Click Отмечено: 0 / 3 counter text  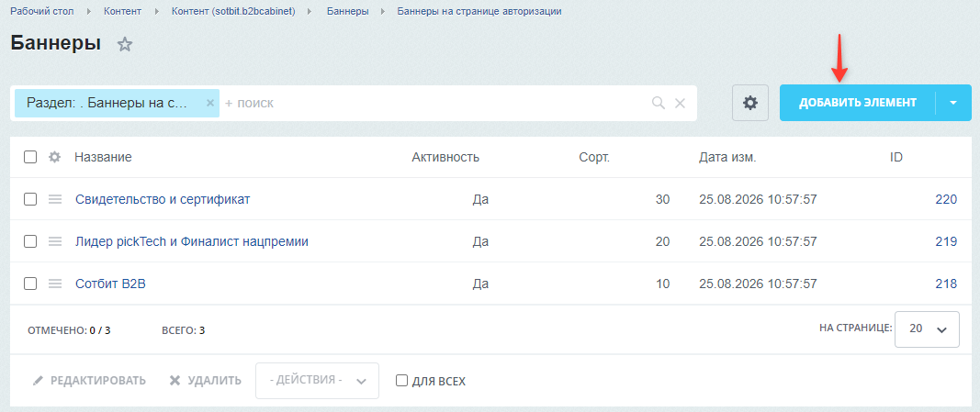tap(70, 330)
